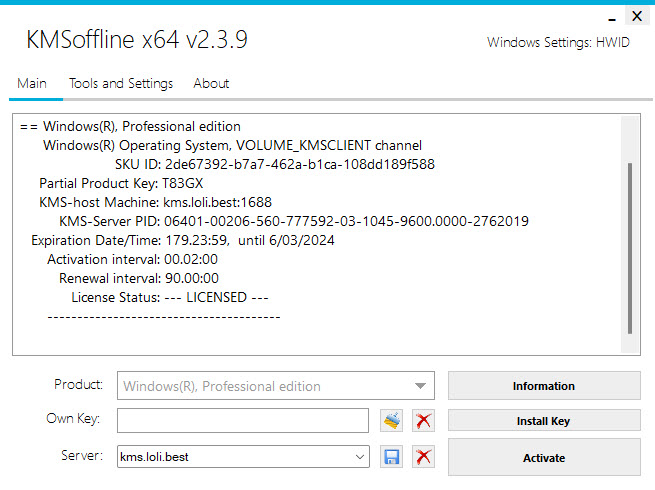The image size is (655, 490).
Task: Save the server using the floppy disk icon
Action: pyautogui.click(x=391, y=457)
